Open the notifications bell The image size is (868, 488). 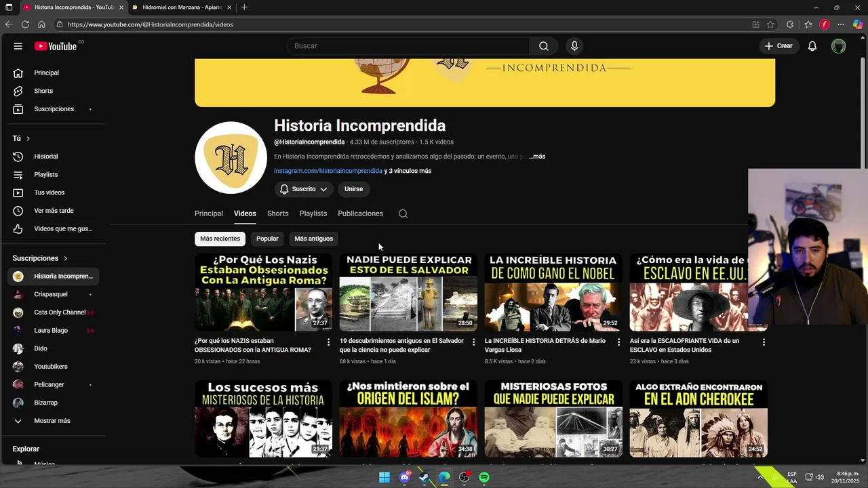point(812,46)
